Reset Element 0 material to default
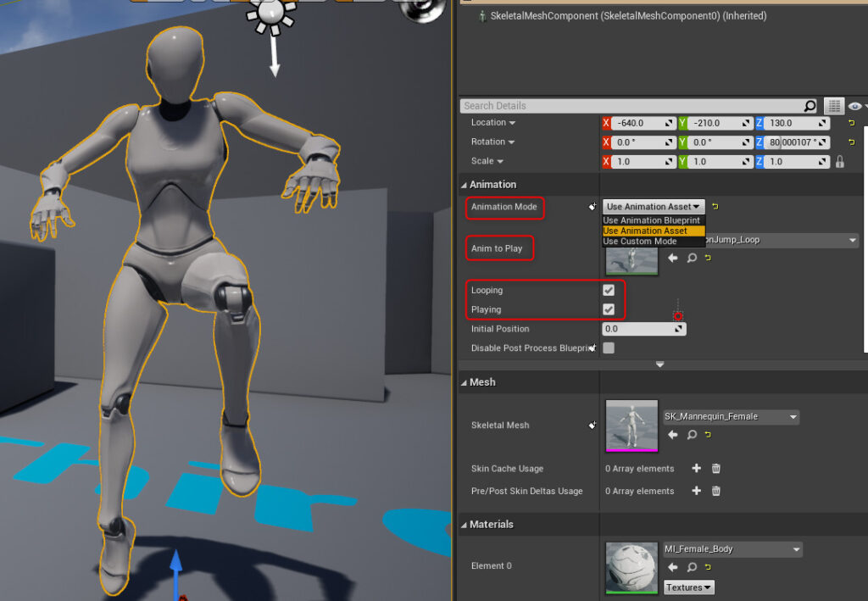Viewport: 868px width, 601px height. (708, 567)
